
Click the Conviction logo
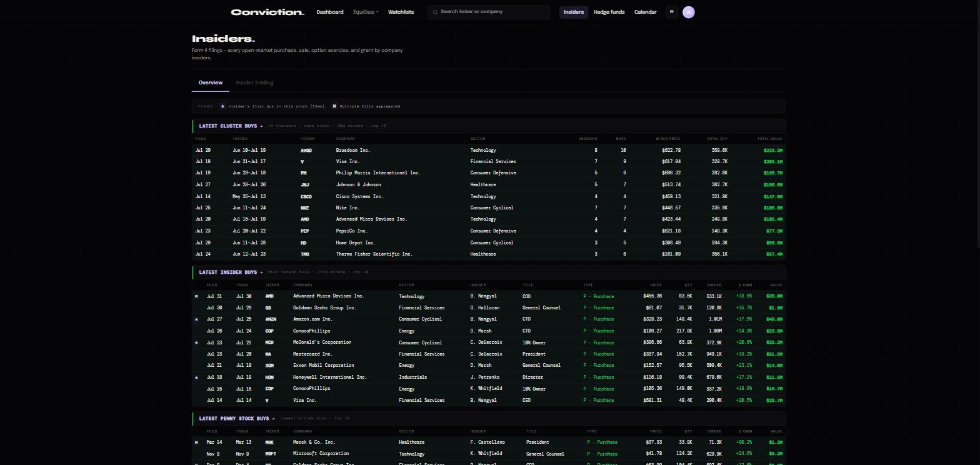tap(267, 12)
